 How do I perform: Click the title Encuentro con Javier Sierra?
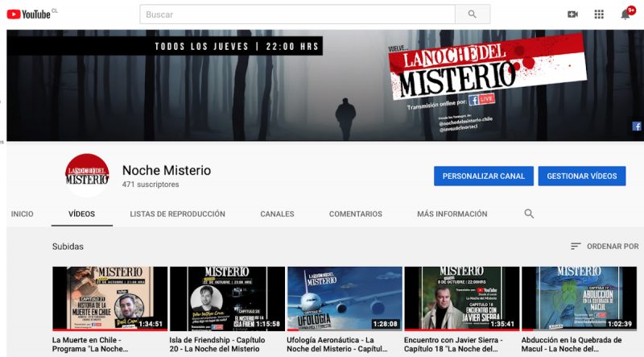click(x=453, y=345)
